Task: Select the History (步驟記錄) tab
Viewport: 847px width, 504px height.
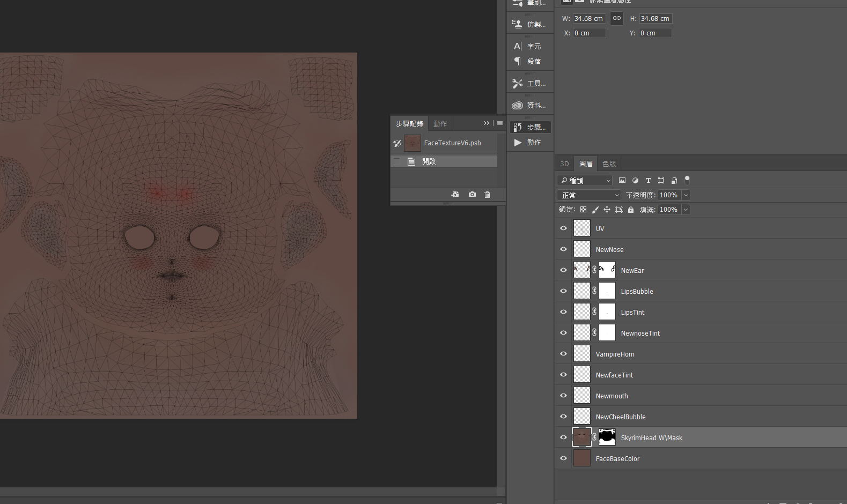Action: point(410,124)
